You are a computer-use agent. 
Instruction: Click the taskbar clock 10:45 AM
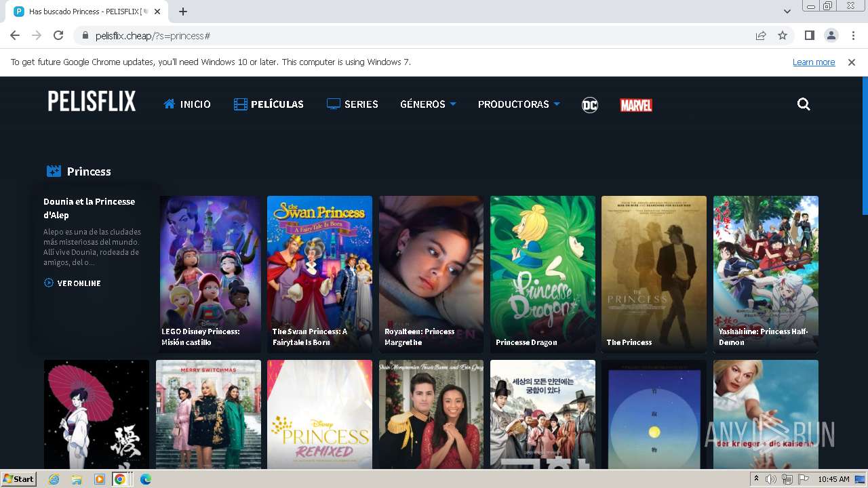click(834, 479)
